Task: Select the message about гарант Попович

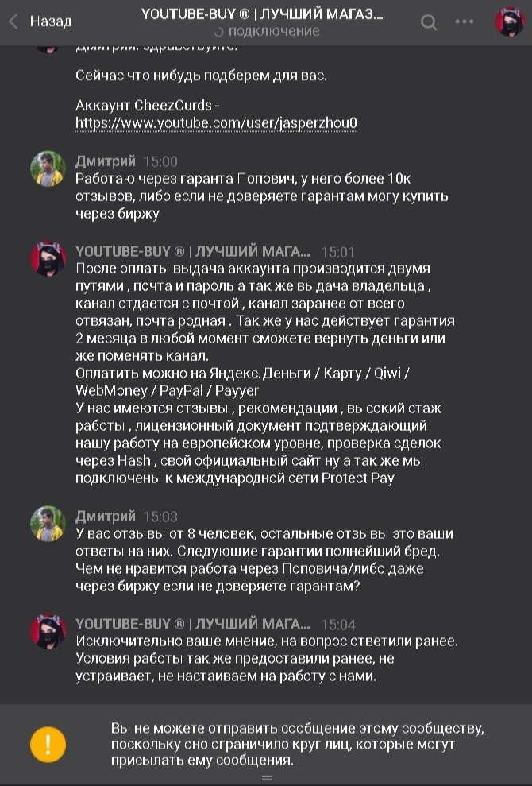Action: [x=262, y=196]
